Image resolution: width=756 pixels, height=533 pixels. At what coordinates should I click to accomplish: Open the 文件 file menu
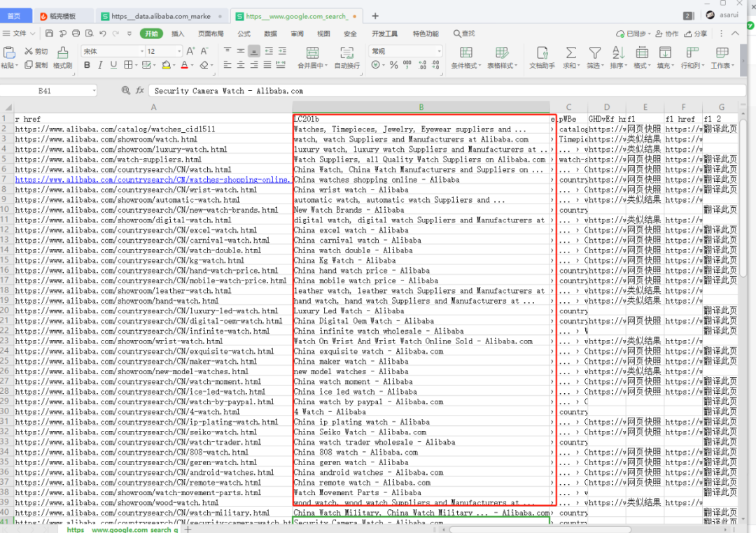click(x=20, y=34)
